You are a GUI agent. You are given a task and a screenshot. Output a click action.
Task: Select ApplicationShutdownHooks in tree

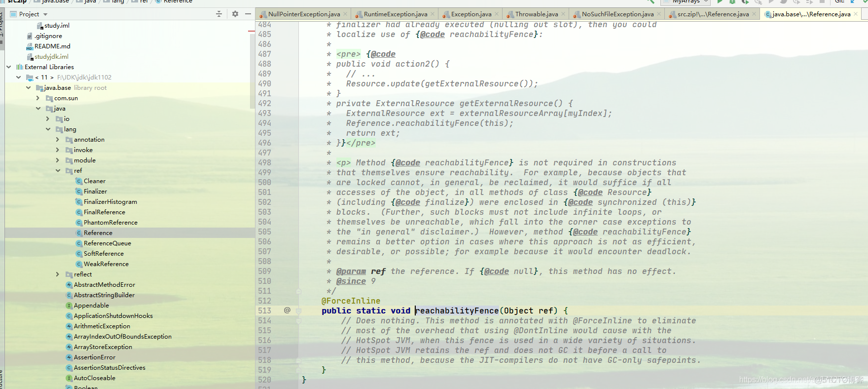click(x=113, y=316)
